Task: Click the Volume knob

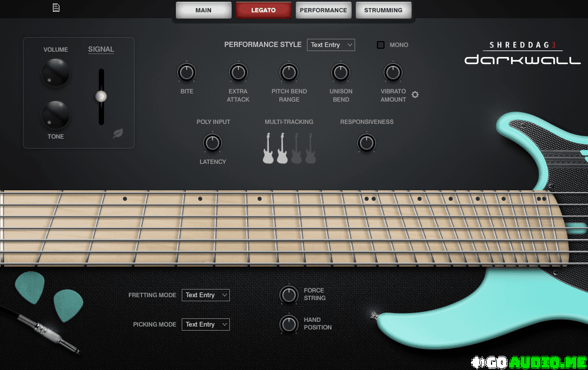Action: click(55, 73)
